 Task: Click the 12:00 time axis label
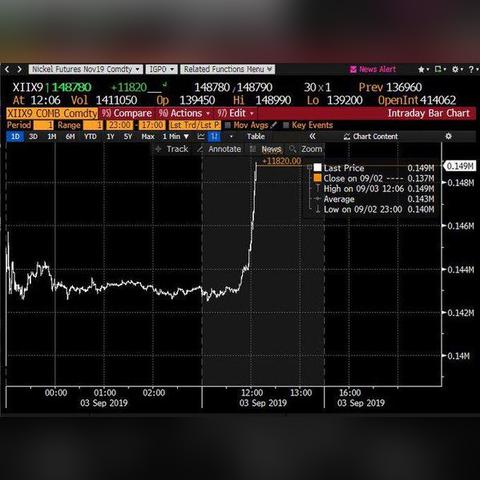click(252, 393)
